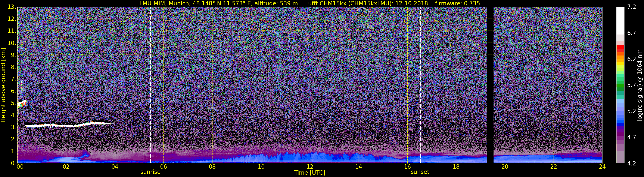Click the colorbar value '4.2'
This screenshot has height=177, width=644.
click(x=632, y=163)
